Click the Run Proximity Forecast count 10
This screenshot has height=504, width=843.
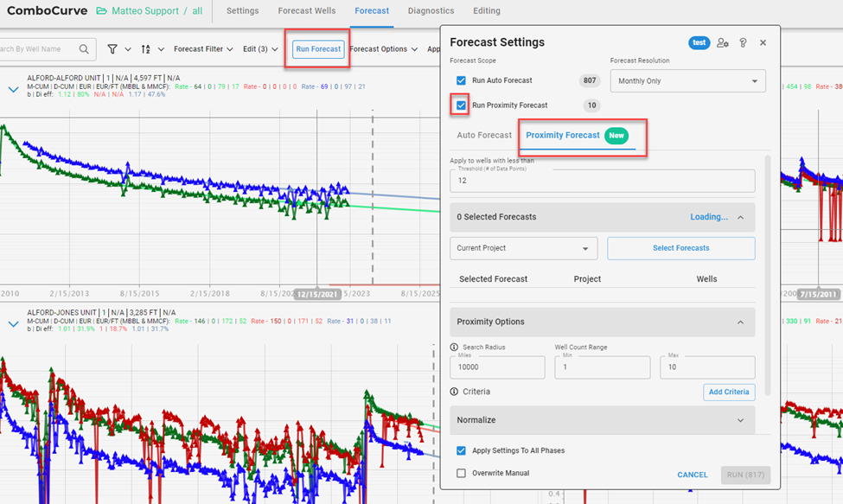click(x=592, y=105)
